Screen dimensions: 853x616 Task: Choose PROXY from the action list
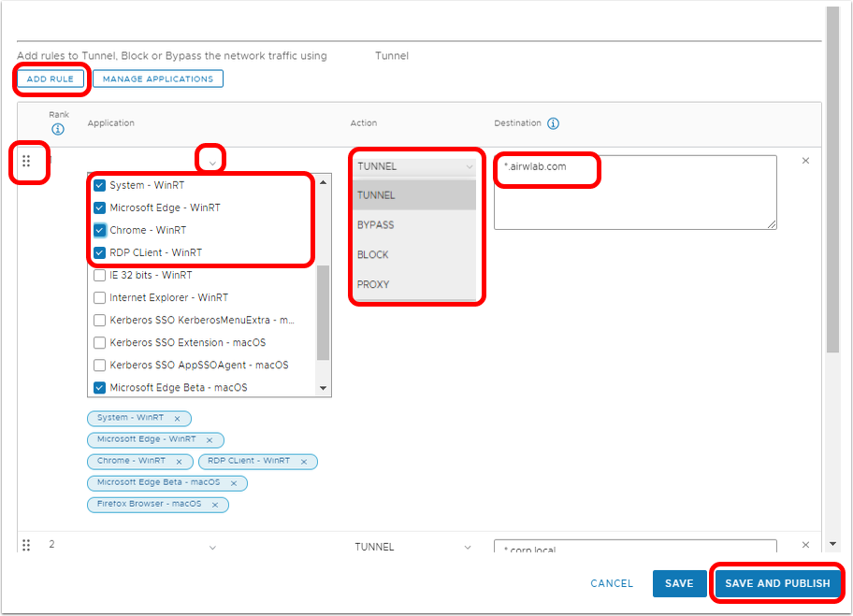pos(372,284)
